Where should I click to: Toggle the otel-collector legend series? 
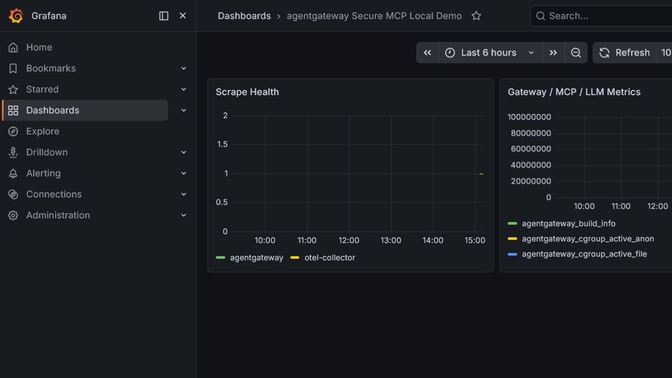330,258
